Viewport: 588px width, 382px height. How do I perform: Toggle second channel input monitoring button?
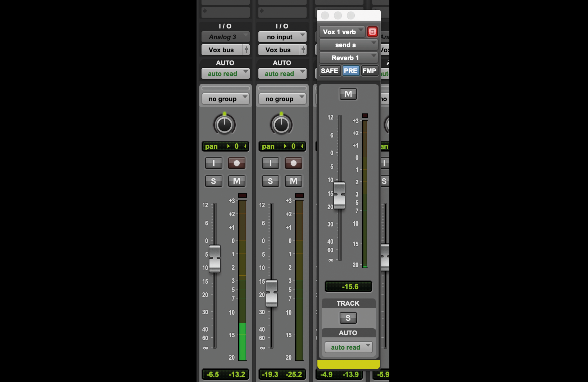(271, 163)
